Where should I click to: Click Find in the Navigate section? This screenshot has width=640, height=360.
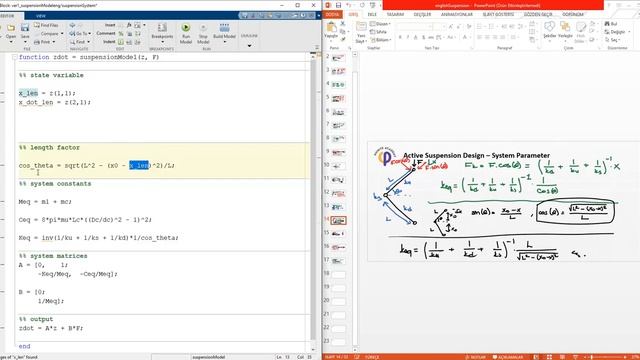[x=80, y=42]
